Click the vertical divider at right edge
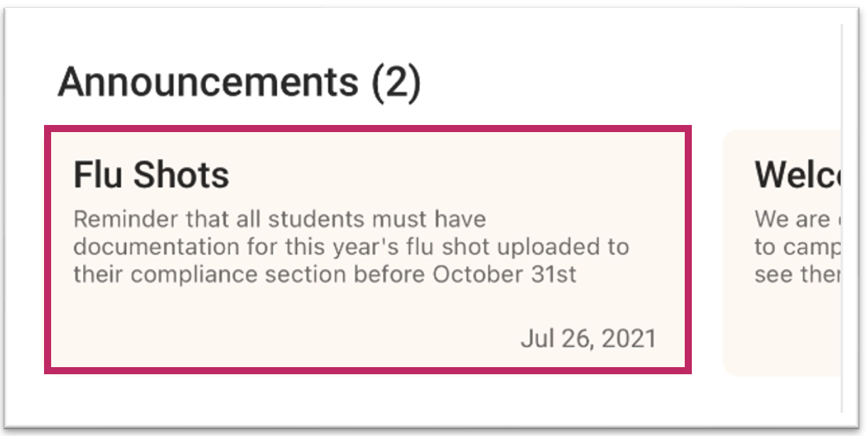This screenshot has width=868, height=436. (842, 213)
